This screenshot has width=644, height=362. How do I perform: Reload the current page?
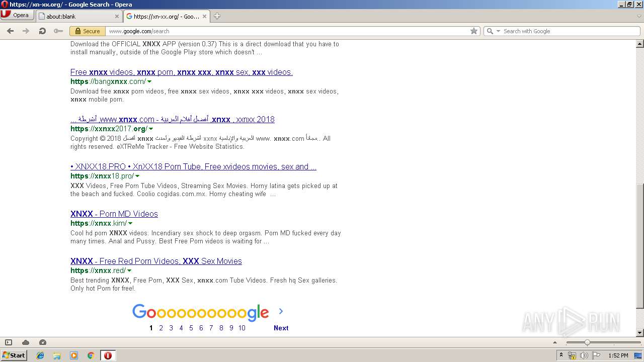[42, 31]
